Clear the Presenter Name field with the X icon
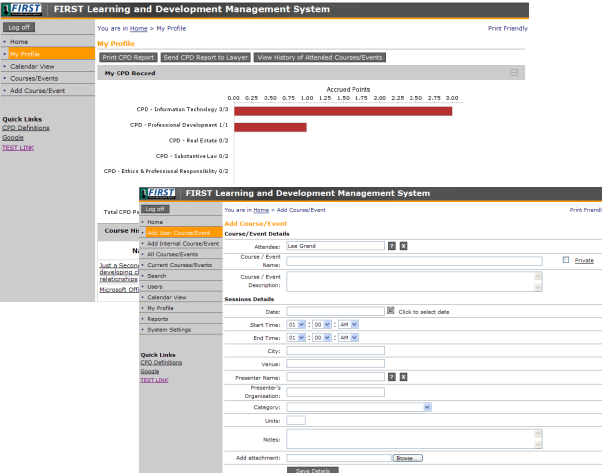 point(404,377)
